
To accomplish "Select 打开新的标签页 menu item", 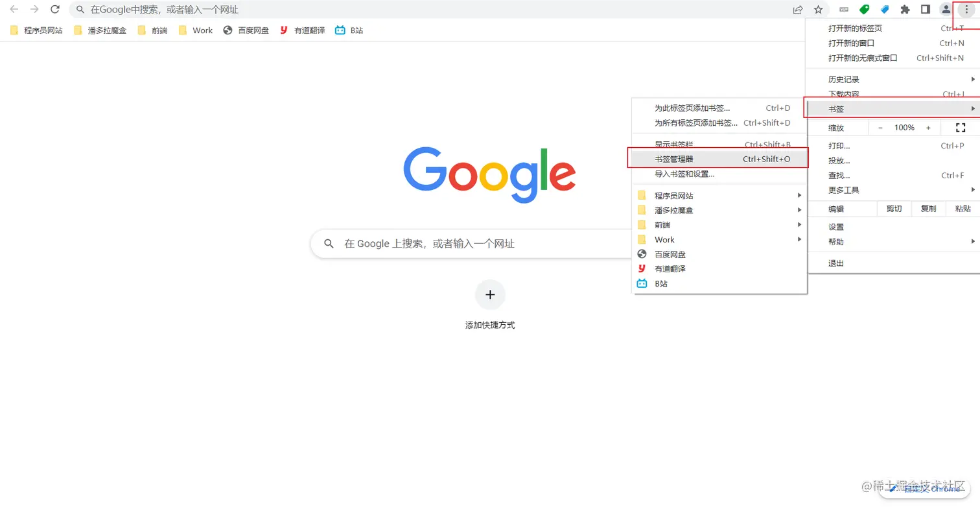I will (x=894, y=29).
